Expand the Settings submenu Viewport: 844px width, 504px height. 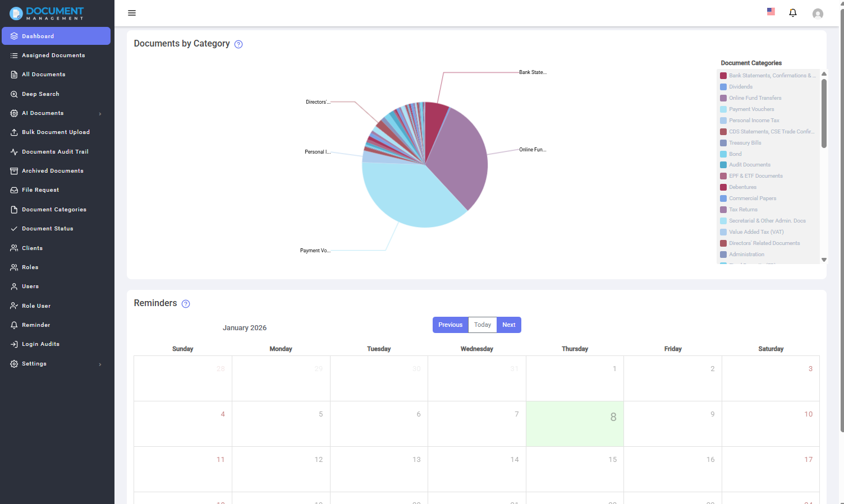click(x=100, y=364)
